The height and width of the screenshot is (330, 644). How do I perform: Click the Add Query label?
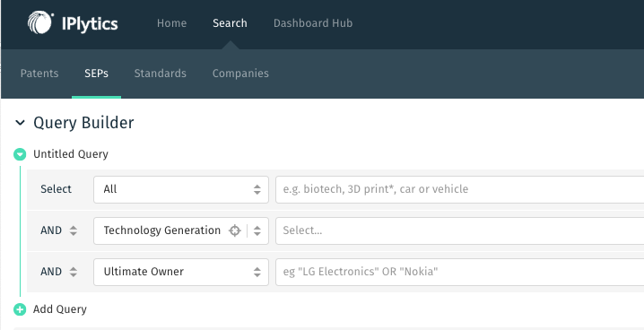coord(60,309)
